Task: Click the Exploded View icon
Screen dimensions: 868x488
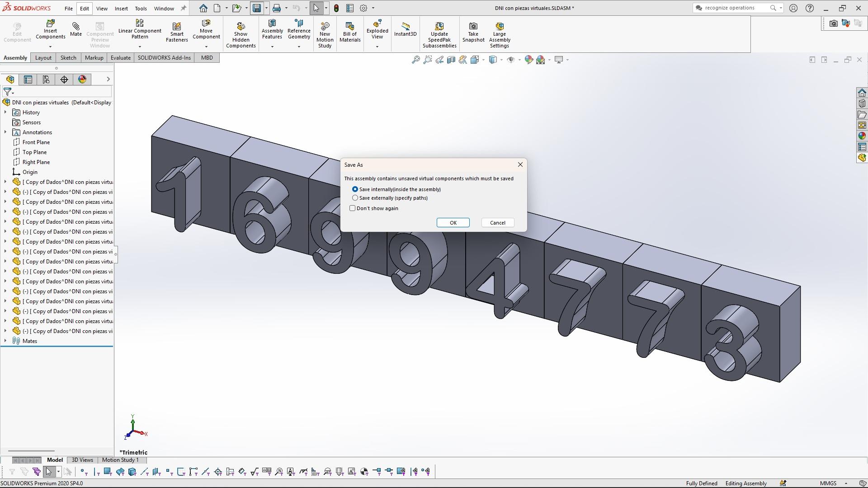Action: pos(377,30)
